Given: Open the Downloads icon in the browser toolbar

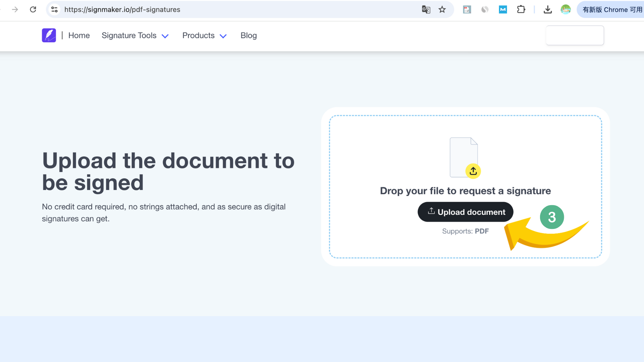Looking at the screenshot, I should [548, 9].
